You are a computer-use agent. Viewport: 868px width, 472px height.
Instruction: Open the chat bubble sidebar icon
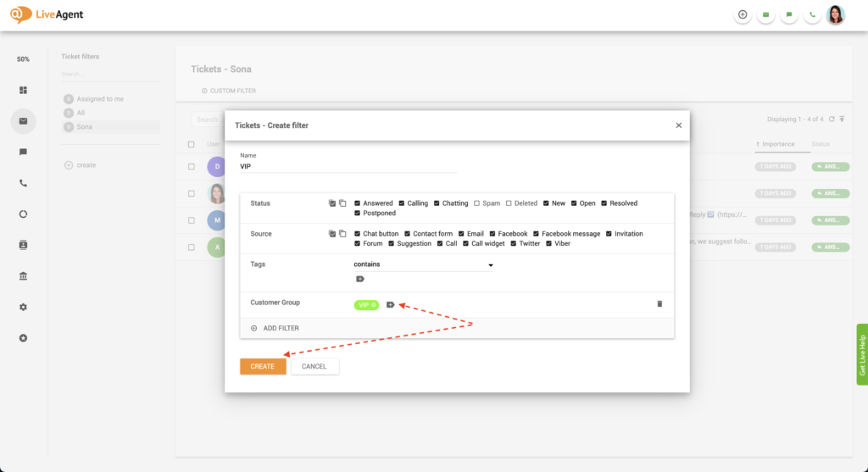tap(23, 153)
